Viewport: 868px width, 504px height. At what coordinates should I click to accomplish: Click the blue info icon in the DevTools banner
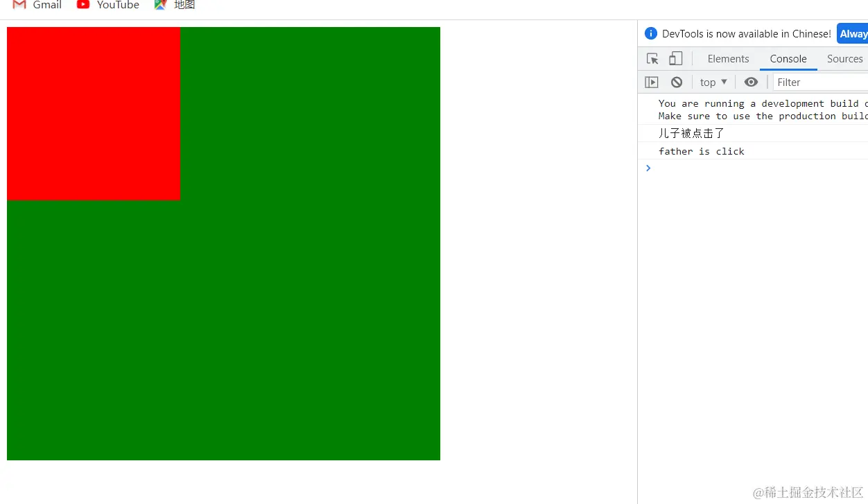tap(650, 33)
